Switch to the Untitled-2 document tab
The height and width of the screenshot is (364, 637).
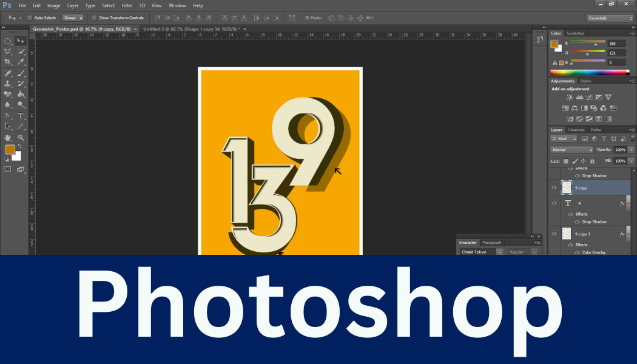190,29
